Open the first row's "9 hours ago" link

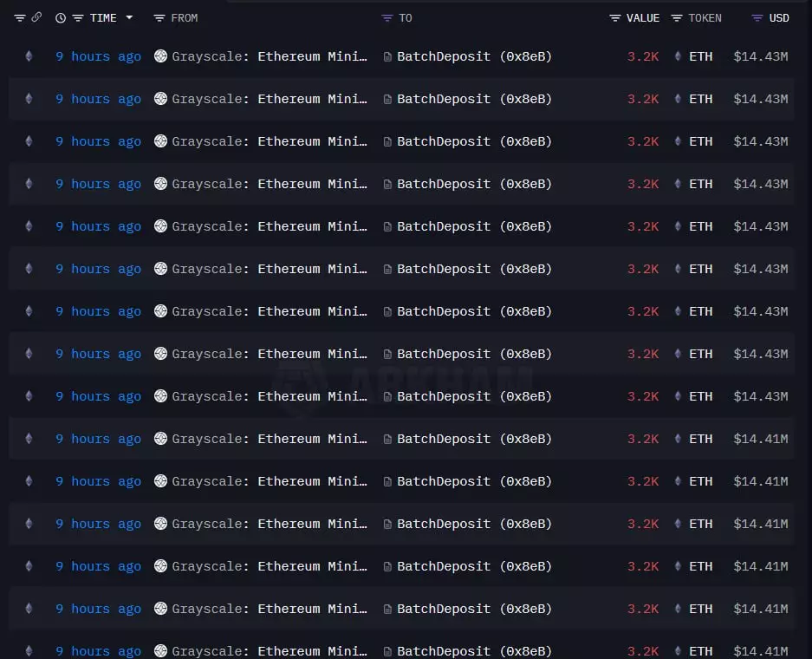98,56
